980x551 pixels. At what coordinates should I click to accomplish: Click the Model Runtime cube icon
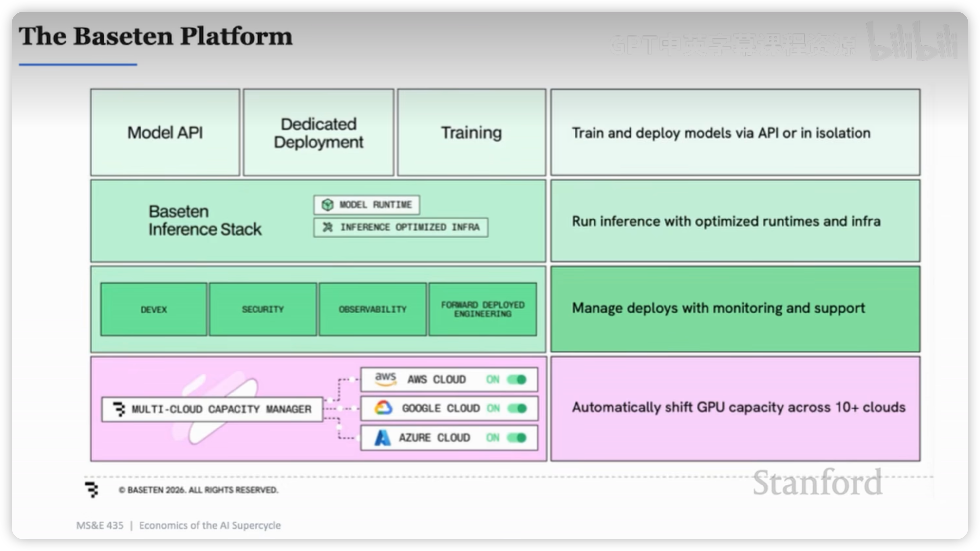pyautogui.click(x=327, y=205)
